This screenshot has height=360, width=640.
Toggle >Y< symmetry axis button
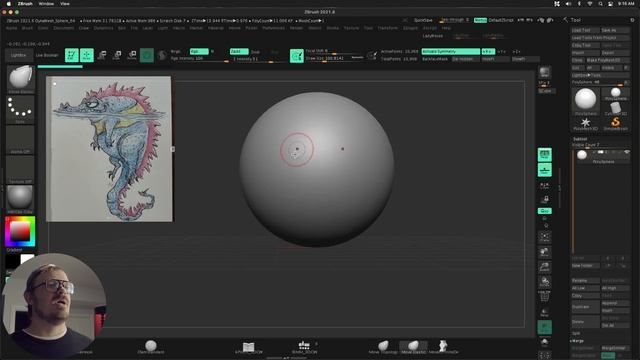point(502,51)
